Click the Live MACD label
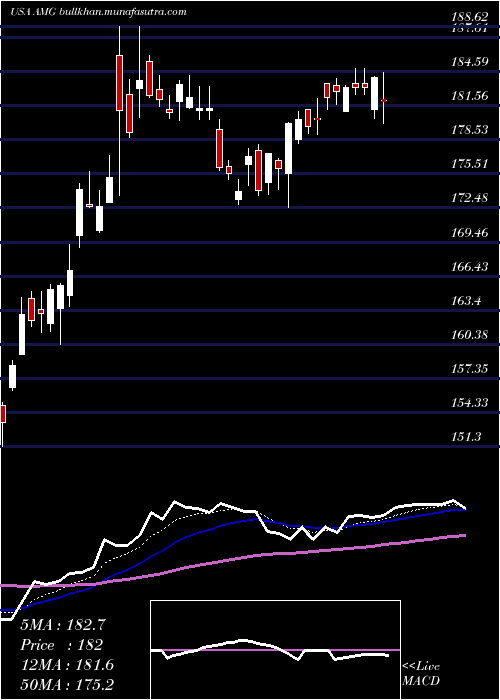500x700 pixels. click(x=421, y=674)
